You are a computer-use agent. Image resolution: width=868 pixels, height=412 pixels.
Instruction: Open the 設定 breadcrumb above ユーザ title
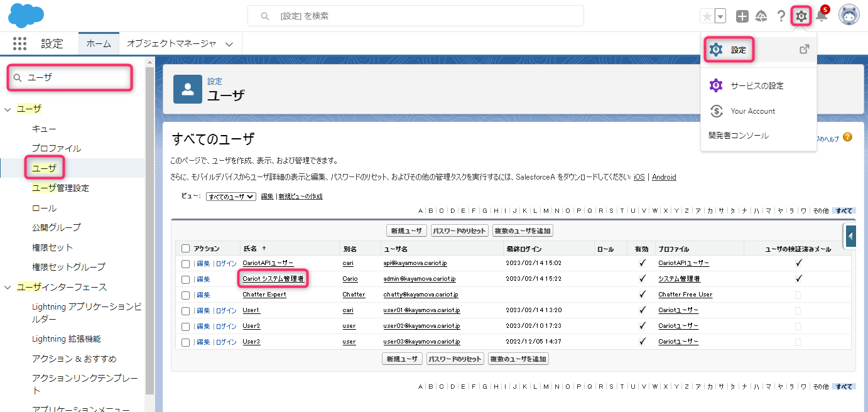215,82
